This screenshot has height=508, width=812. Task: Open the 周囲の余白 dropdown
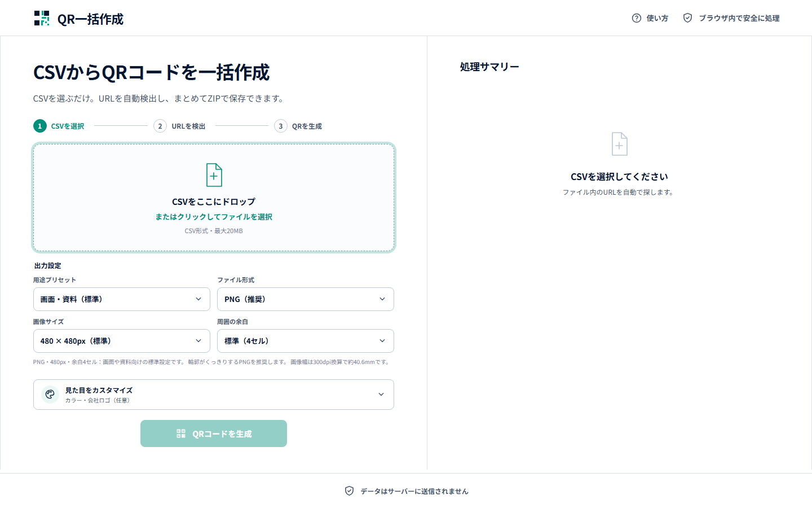click(x=306, y=341)
